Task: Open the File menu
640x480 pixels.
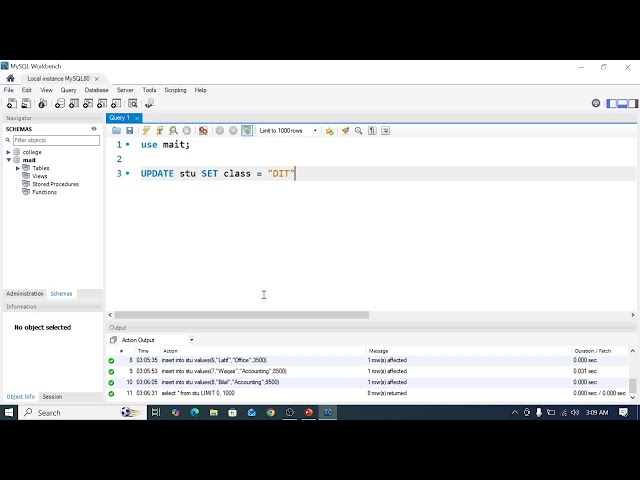Action: coord(9,90)
